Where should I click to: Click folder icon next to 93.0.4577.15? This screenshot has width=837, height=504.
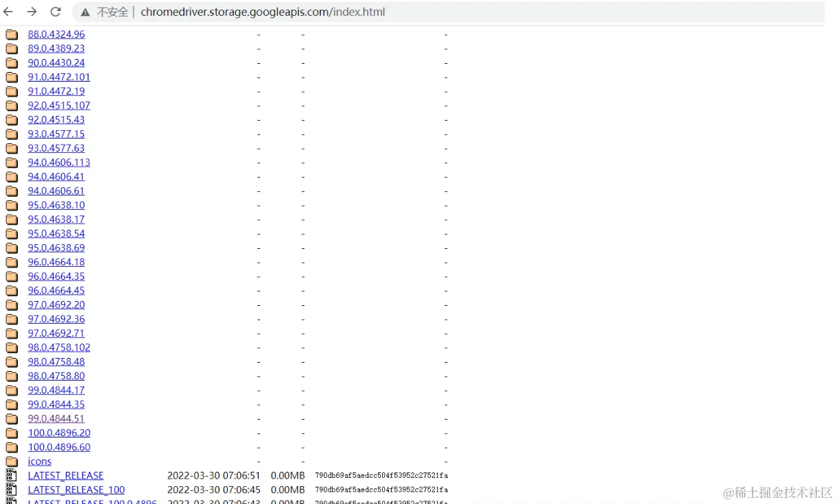pos(12,134)
